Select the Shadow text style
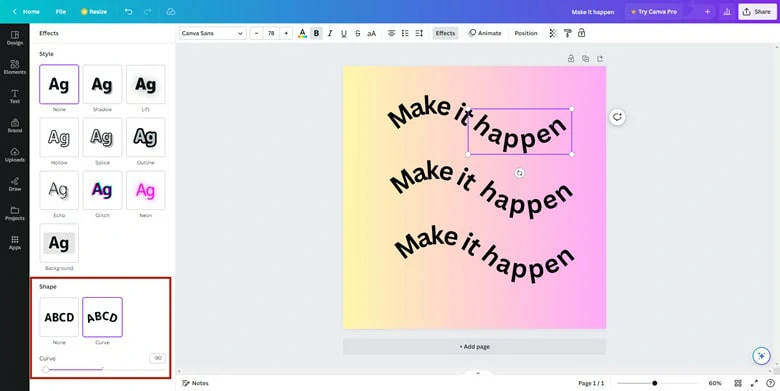 [x=102, y=84]
